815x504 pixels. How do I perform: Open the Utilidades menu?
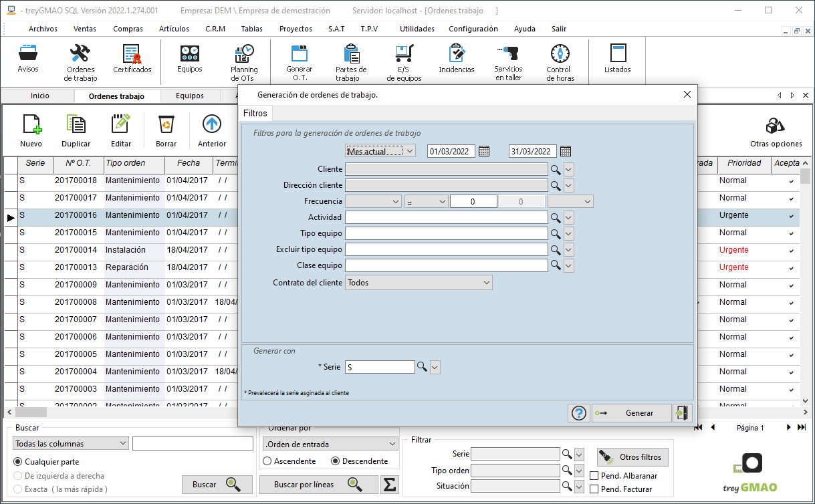coord(417,29)
